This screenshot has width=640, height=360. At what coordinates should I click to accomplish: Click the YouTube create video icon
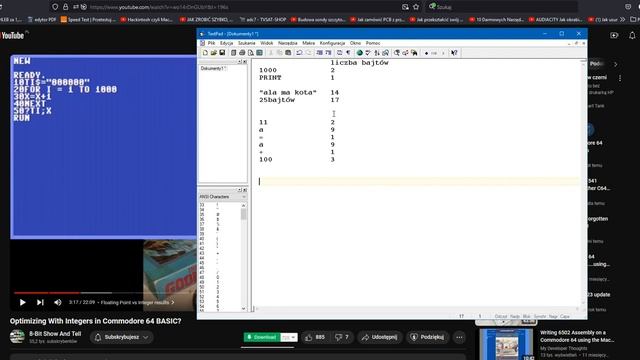point(614,36)
